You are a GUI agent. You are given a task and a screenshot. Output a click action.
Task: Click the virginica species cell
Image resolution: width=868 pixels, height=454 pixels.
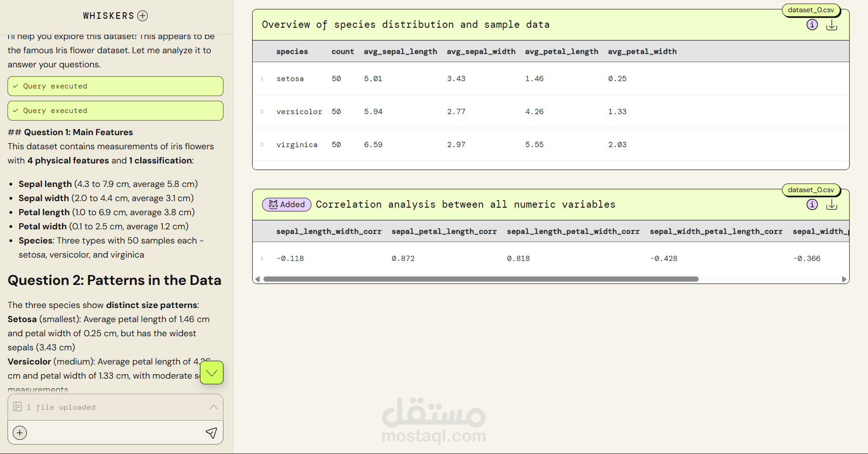coord(297,145)
